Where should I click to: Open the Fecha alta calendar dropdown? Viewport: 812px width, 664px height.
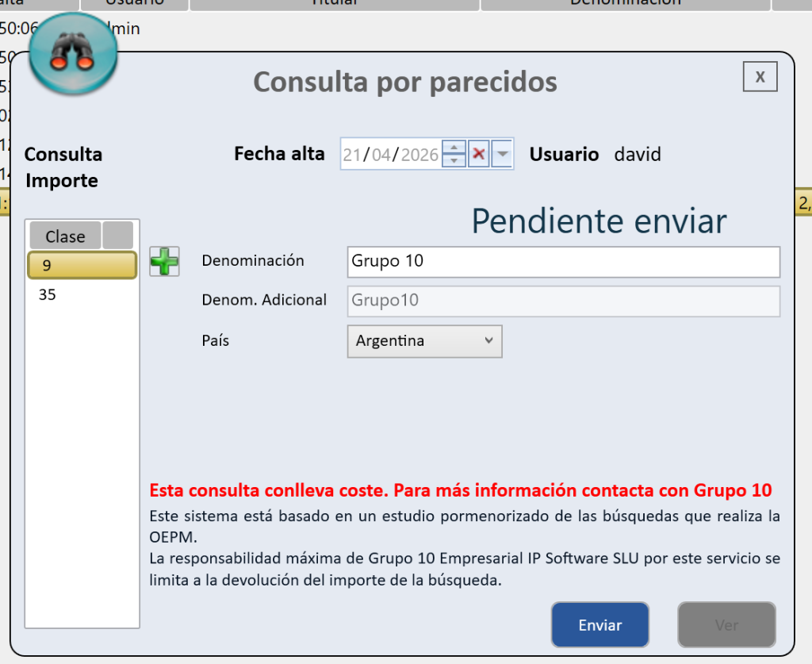tap(502, 154)
